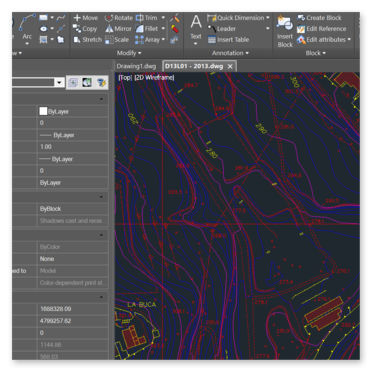Open the Array dropdown arrow
This screenshot has width=370, height=370.
163,40
